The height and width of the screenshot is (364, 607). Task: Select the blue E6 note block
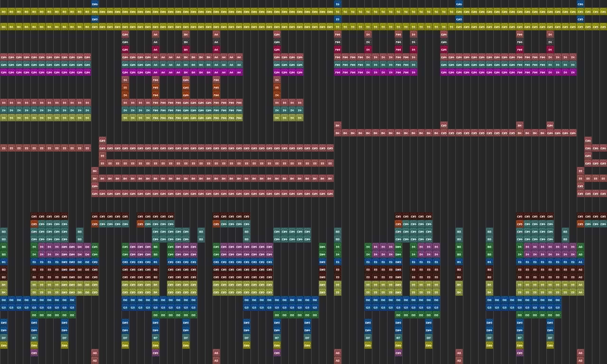(x=338, y=4)
